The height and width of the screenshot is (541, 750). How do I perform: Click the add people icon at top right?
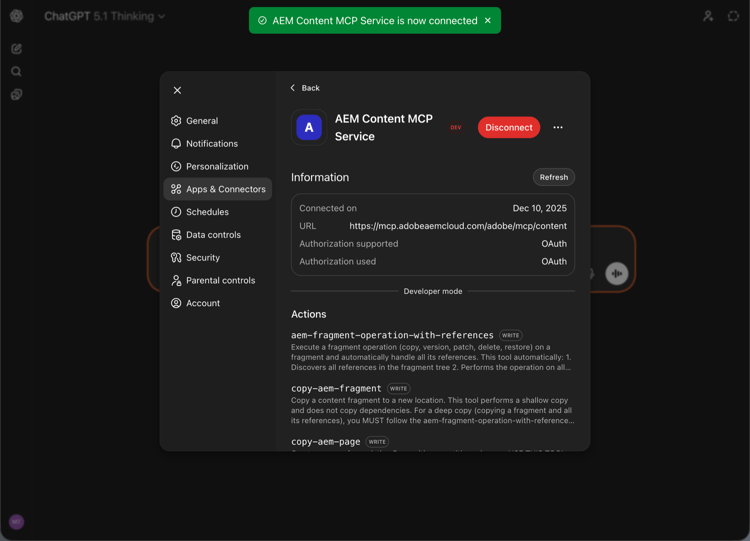[708, 16]
